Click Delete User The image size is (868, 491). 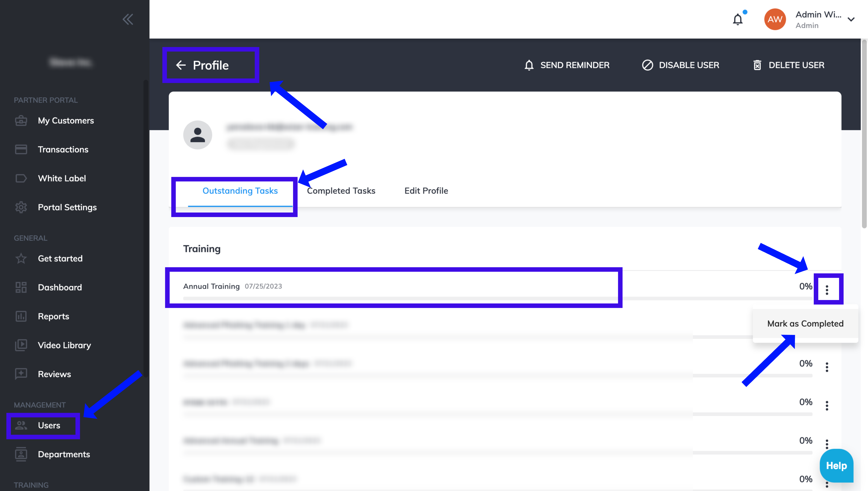tap(789, 65)
